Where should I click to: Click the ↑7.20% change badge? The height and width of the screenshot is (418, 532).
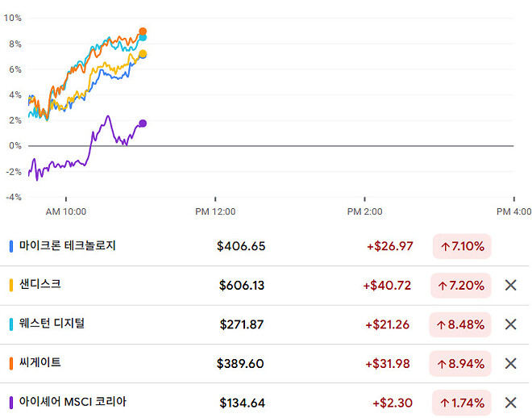[461, 285]
